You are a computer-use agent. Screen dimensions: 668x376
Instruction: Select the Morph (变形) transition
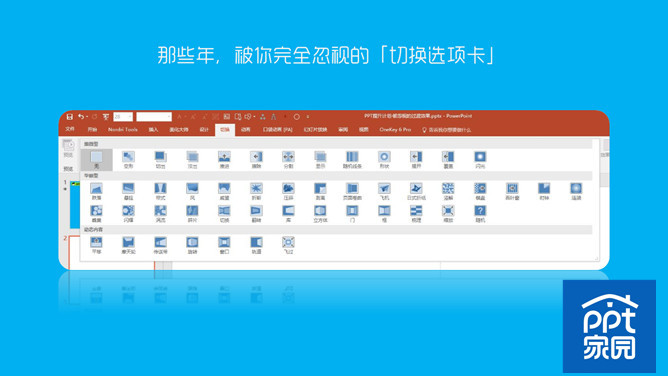tap(128, 160)
